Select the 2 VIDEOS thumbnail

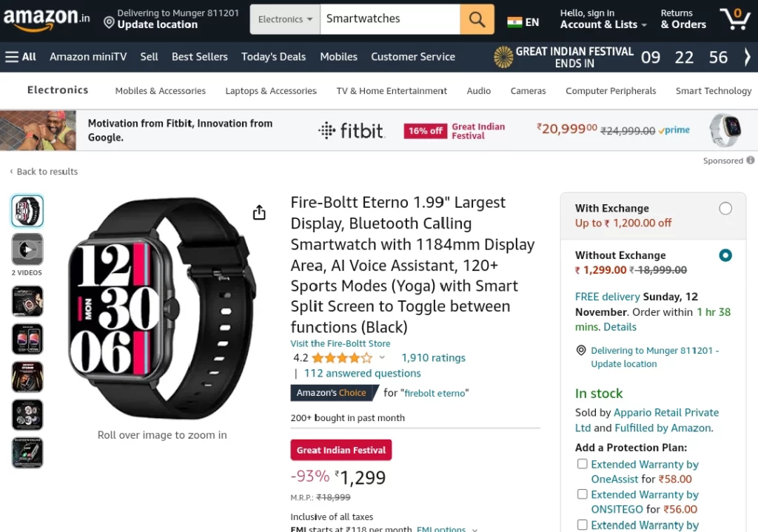pos(27,250)
